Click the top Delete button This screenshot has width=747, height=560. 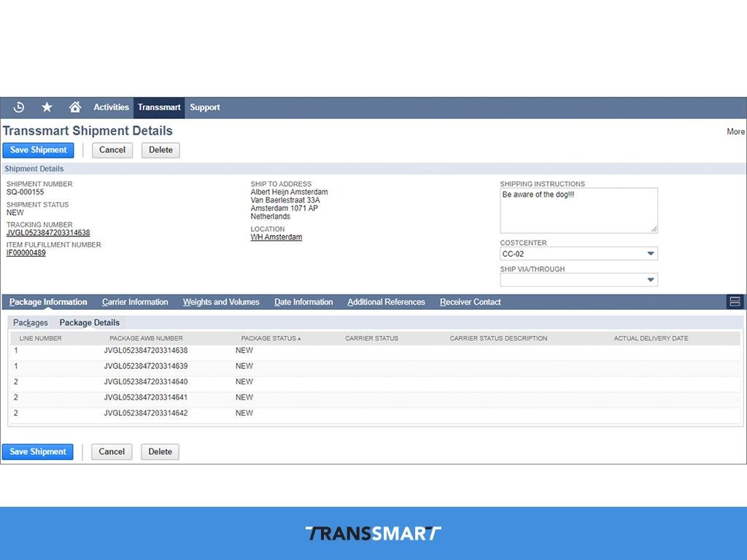pos(160,150)
